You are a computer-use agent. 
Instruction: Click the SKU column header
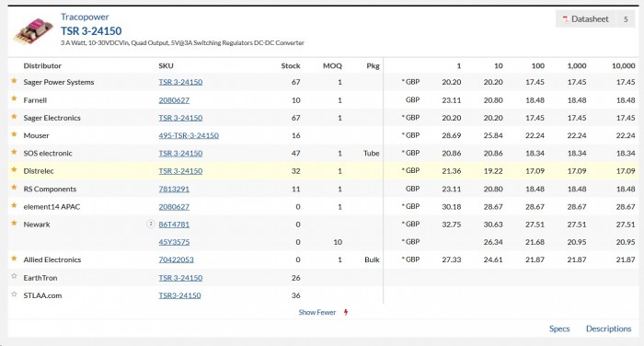click(x=166, y=65)
